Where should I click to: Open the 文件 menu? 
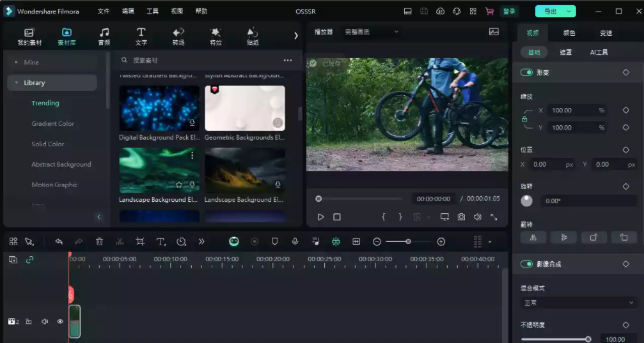(x=104, y=11)
